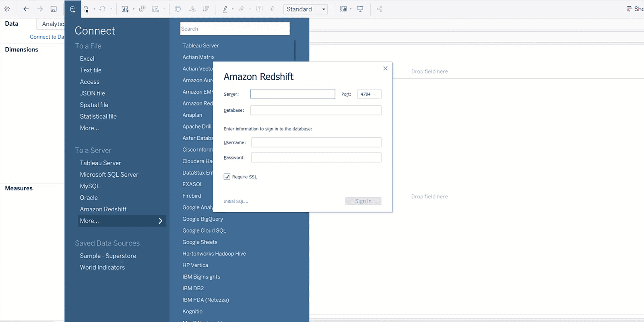
Task: Click the Sign In button
Action: click(363, 201)
